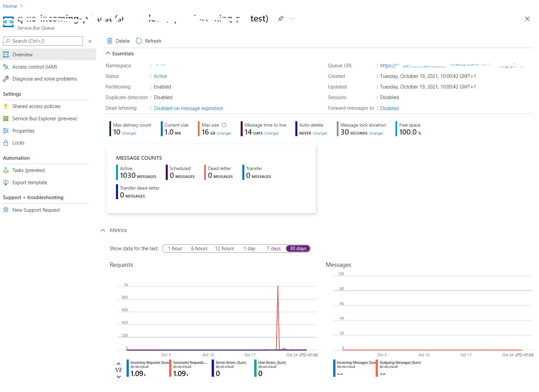Click the Active status link
This screenshot has width=539, height=392.
[160, 76]
